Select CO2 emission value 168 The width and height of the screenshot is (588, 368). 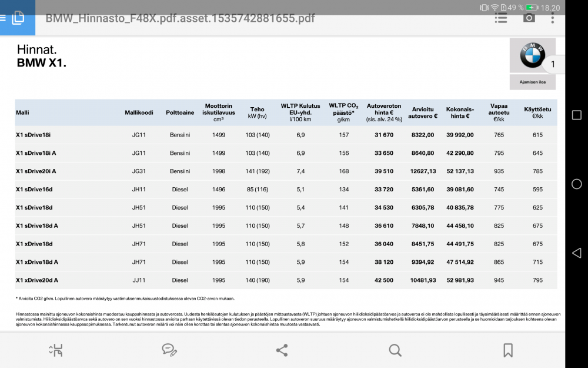point(344,171)
